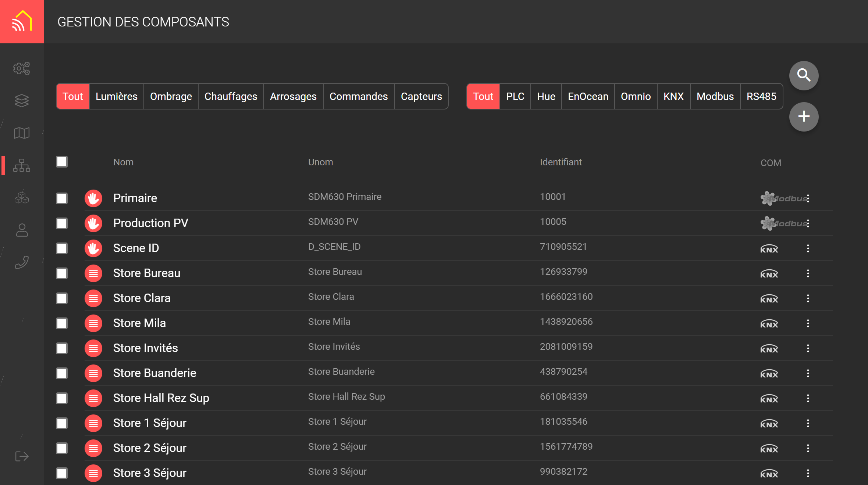Open the phone sidebar icon
Screen dimensions: 868x485
22,262
